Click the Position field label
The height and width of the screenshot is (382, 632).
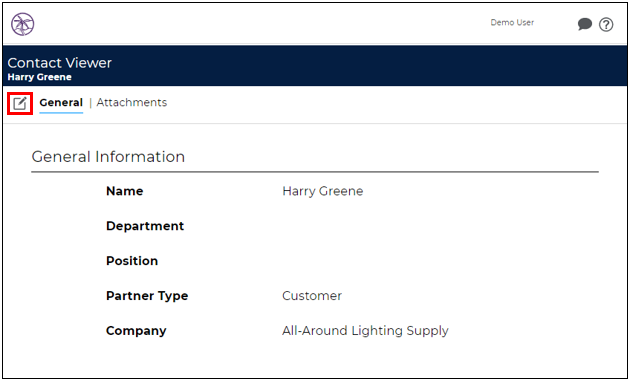132,261
